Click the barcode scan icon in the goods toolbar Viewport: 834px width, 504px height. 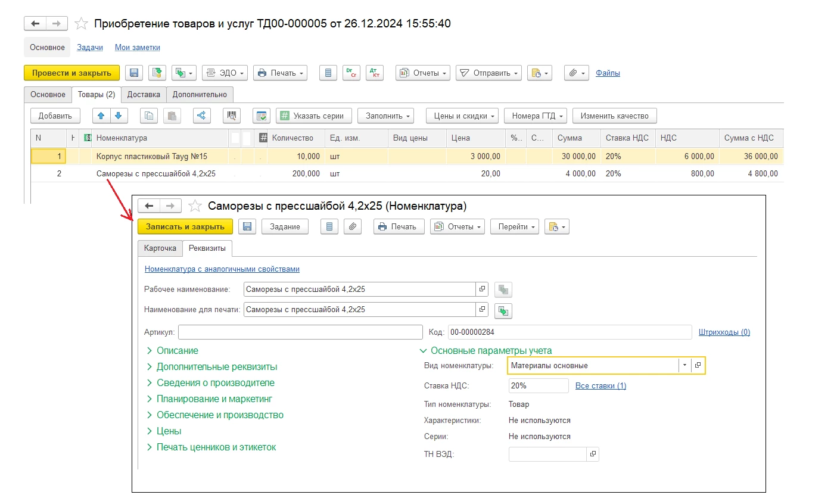tap(231, 116)
